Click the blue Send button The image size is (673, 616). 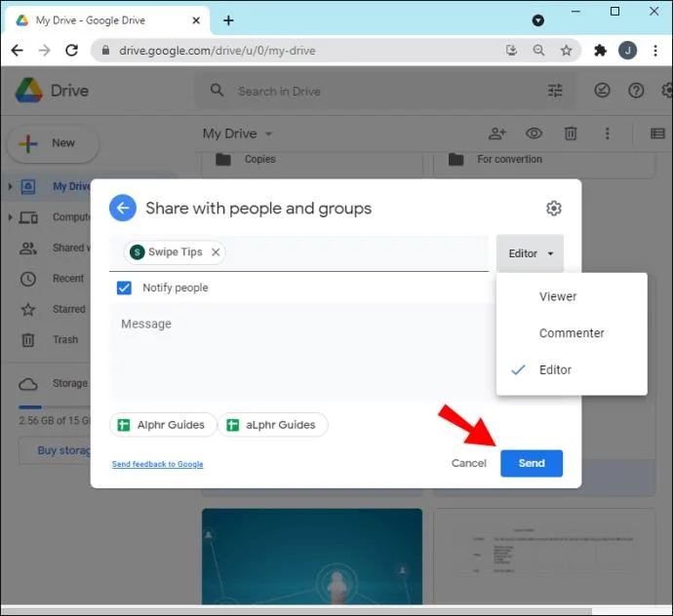(x=532, y=463)
